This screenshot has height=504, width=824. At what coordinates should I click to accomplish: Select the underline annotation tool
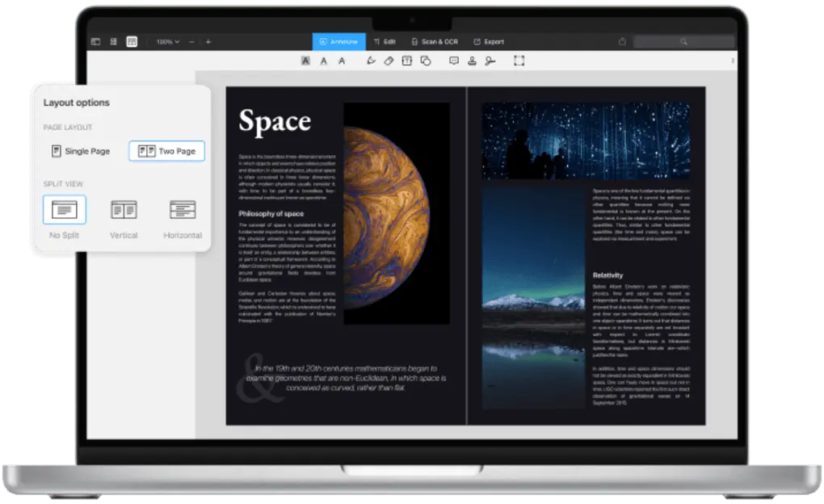323,61
